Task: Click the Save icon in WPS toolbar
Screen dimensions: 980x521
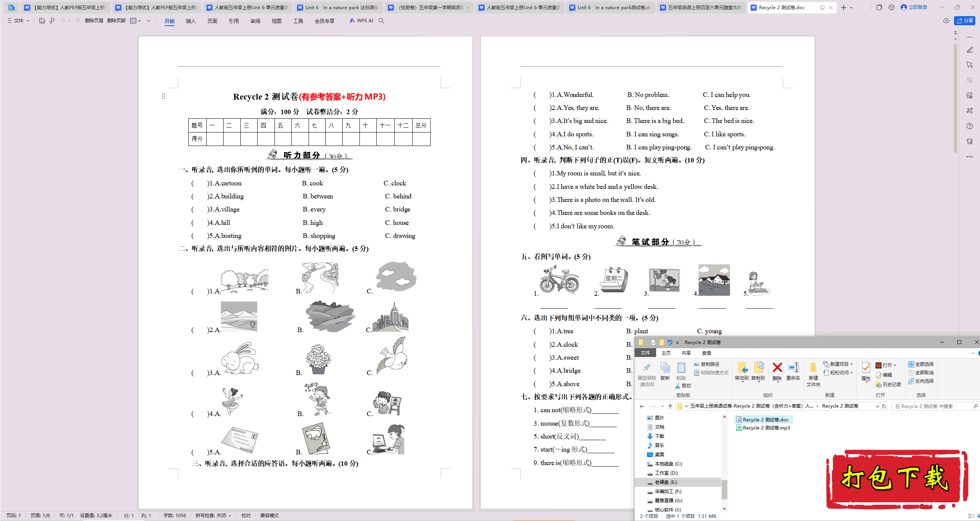Action: click(42, 21)
